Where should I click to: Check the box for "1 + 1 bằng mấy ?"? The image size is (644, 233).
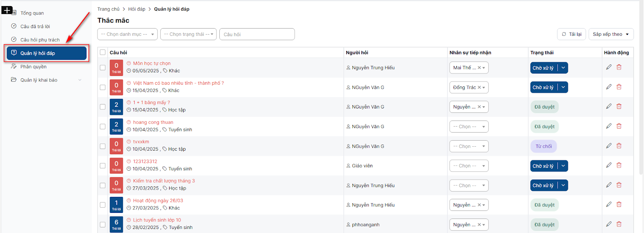tap(103, 107)
